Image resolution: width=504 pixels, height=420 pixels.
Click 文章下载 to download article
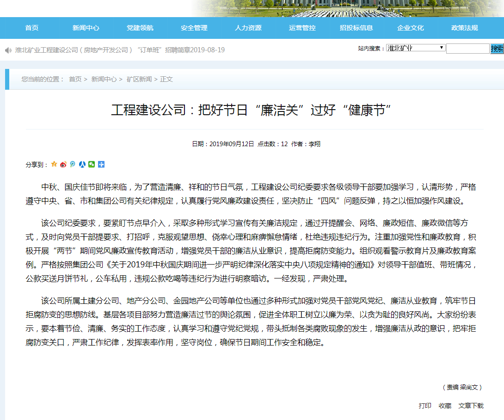point(471,406)
